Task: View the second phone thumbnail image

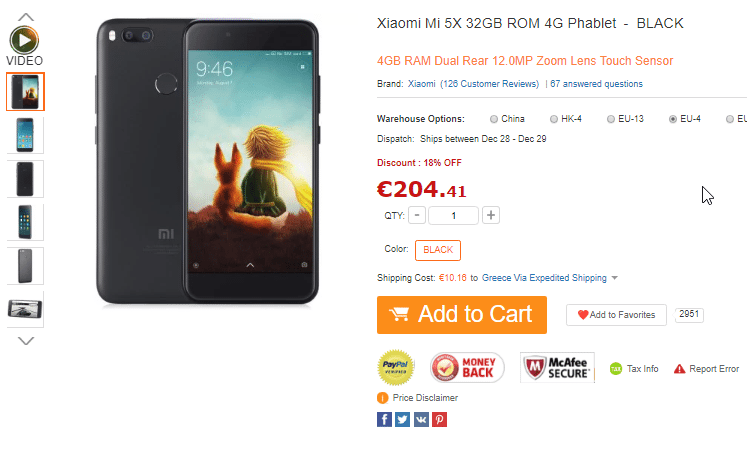Action: click(25, 135)
